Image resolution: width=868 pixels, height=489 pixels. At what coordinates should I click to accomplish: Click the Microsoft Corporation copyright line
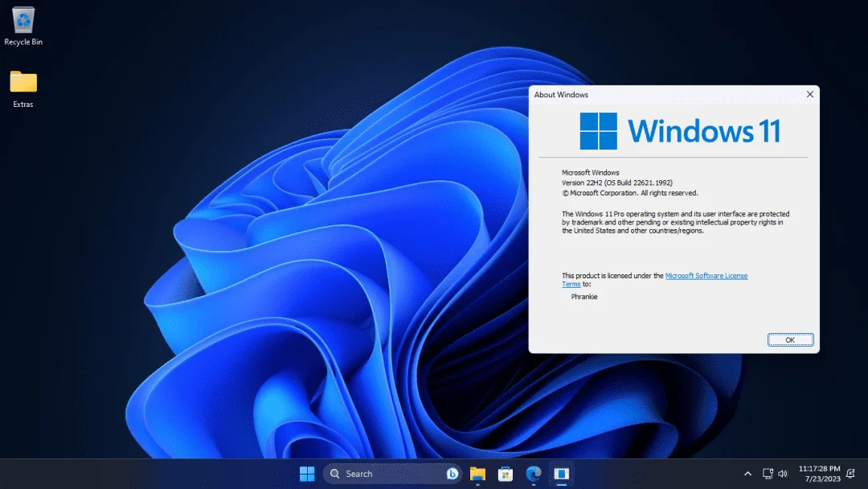click(630, 193)
